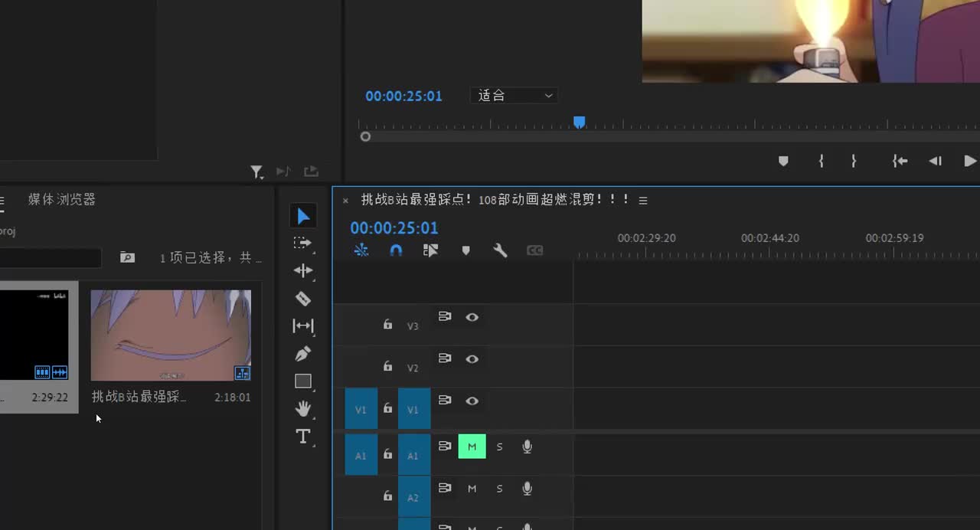Unmute track A1 with M button
The height and width of the screenshot is (530, 980).
click(x=472, y=447)
